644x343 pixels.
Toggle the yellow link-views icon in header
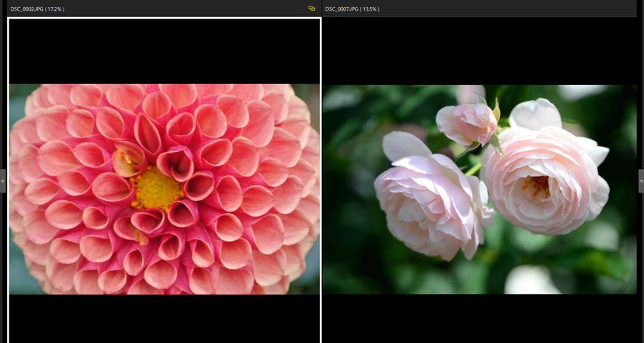point(311,9)
